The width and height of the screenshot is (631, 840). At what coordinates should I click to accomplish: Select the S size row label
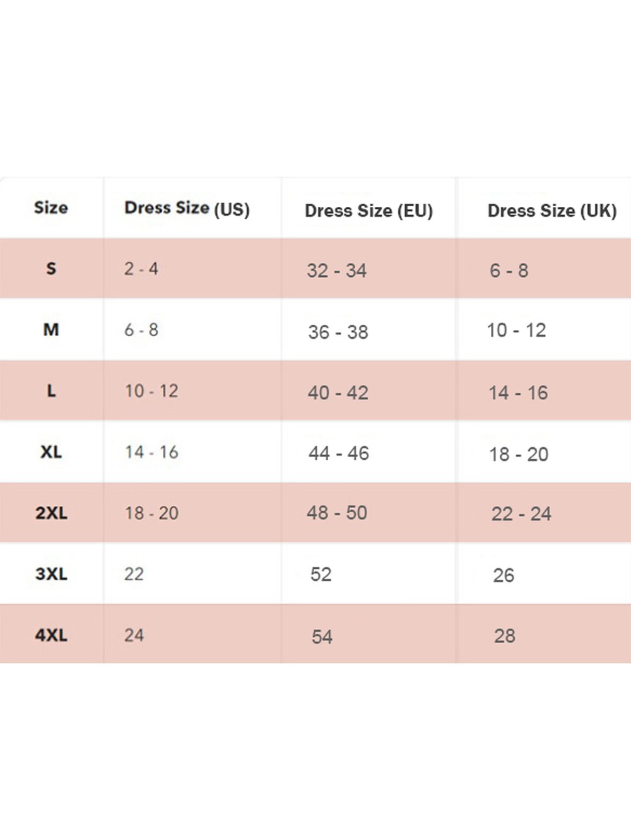(x=51, y=269)
